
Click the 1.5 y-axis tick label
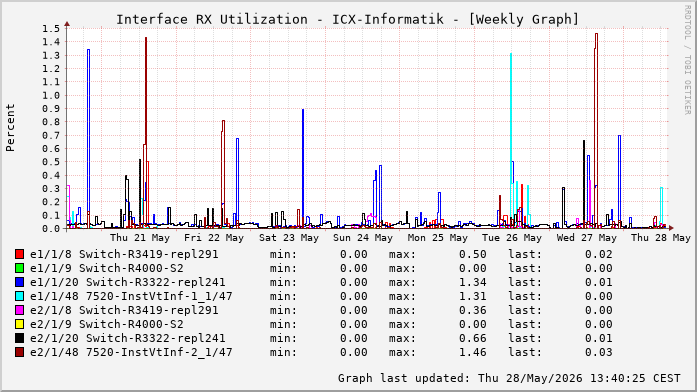coord(51,29)
